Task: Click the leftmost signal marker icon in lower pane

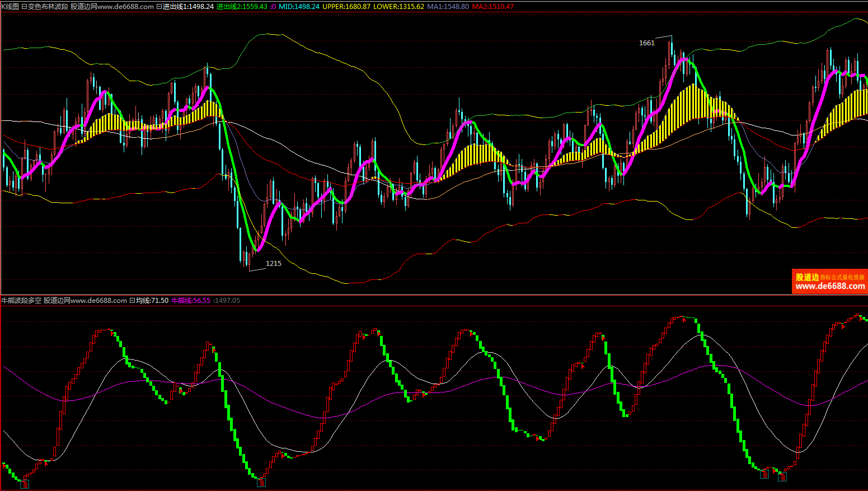Action: tap(25, 484)
